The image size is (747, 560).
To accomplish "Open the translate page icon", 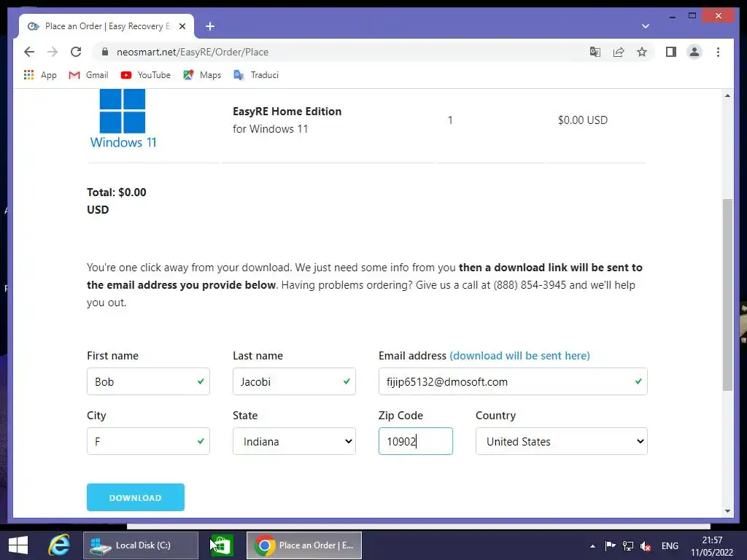I will coord(595,52).
